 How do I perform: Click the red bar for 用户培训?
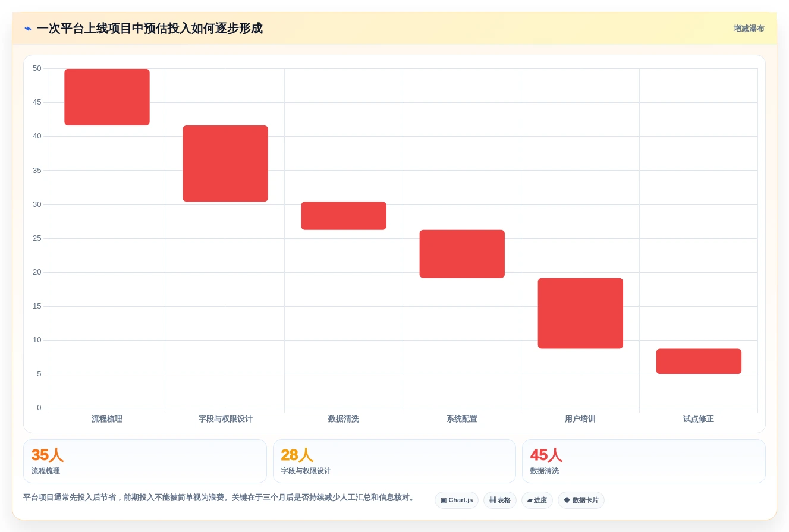click(x=580, y=313)
